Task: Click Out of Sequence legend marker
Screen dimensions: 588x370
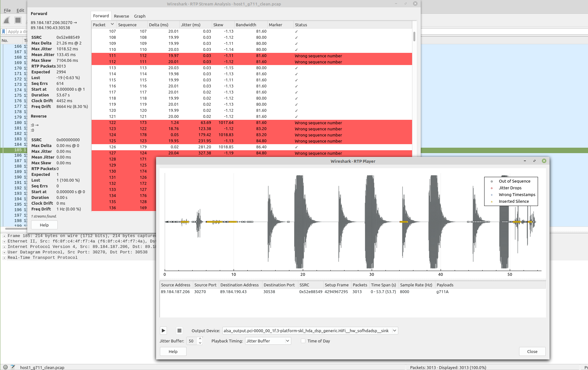Action: pyautogui.click(x=492, y=181)
